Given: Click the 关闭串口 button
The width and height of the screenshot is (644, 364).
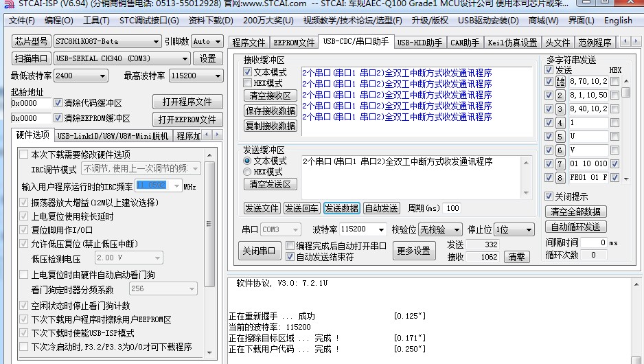Looking at the screenshot, I should tap(259, 251).
